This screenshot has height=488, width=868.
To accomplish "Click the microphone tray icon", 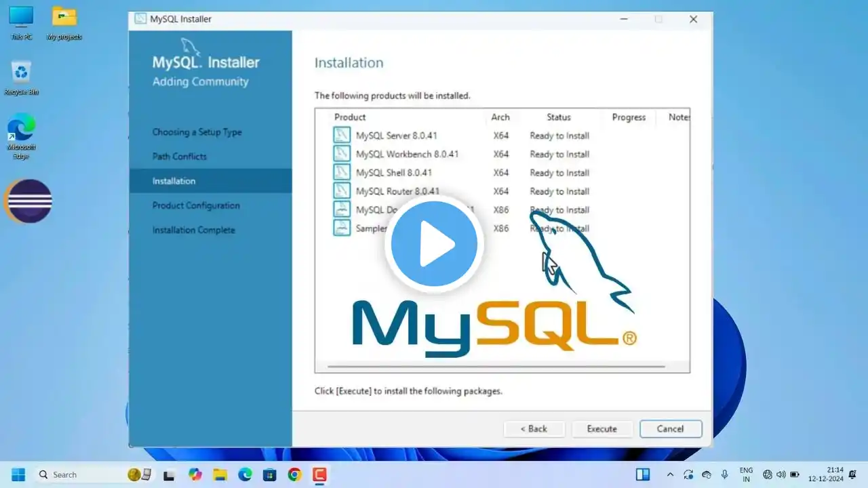I will [724, 474].
